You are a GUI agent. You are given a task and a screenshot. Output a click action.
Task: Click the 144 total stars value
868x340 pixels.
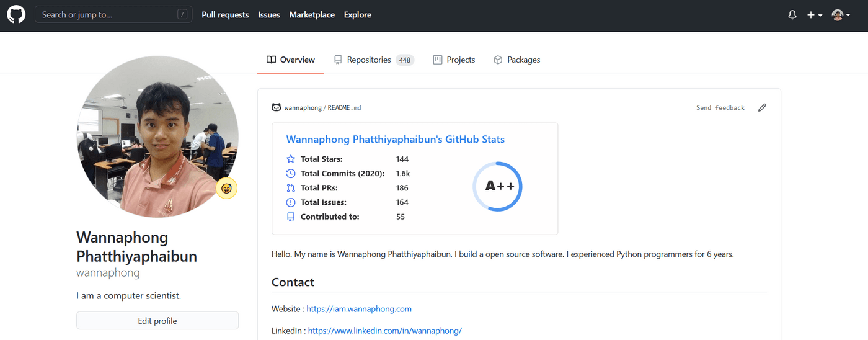pos(402,159)
